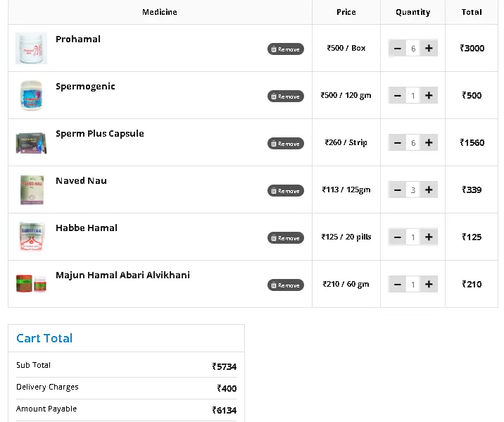Increase Sperm Plus Capsule quantity

pyautogui.click(x=429, y=142)
